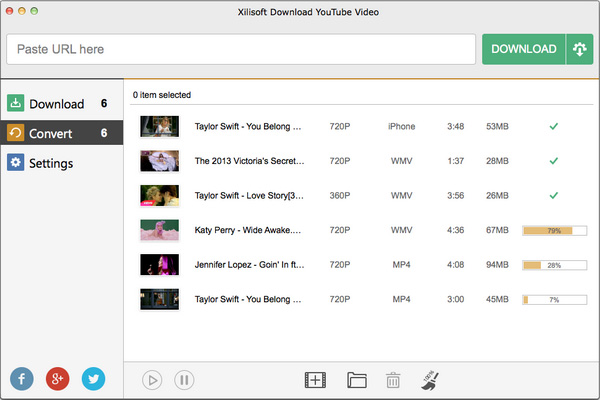Select the Victoria's Secret video thumbnail
Image resolution: width=600 pixels, height=400 pixels.
159,160
